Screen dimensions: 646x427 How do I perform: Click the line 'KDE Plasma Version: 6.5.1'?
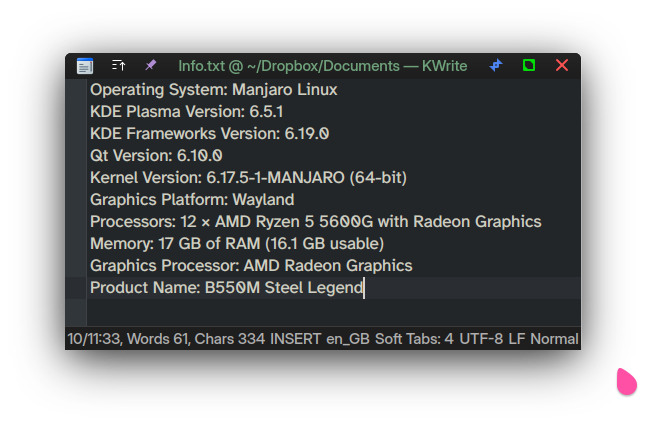[x=187, y=112]
